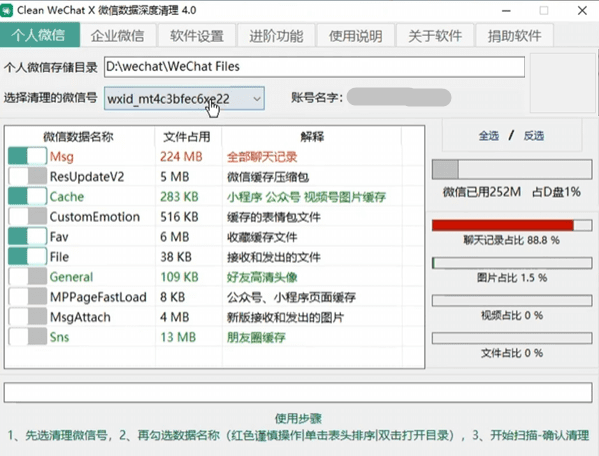Select the MsgAttach row name
Screen dimensions: 599x456
click(80, 317)
